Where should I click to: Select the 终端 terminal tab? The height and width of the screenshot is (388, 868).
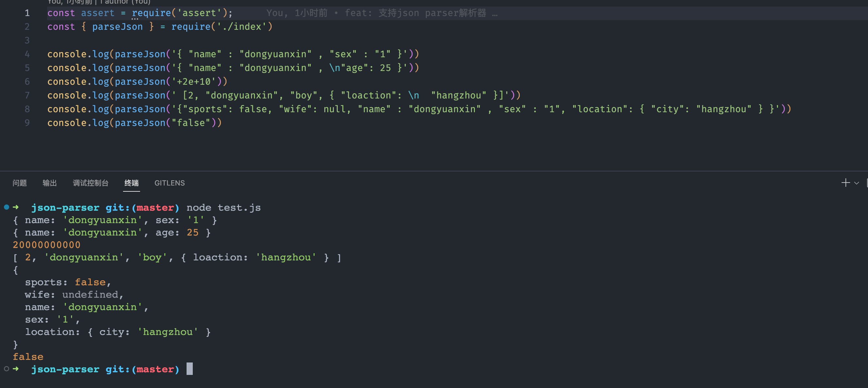click(132, 183)
